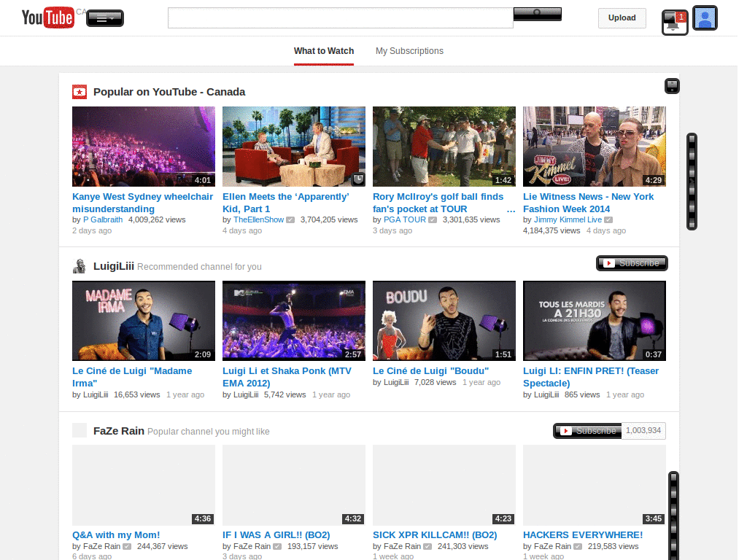
Task: Open Popular on YouTube - Canada heading
Action: pos(169,92)
